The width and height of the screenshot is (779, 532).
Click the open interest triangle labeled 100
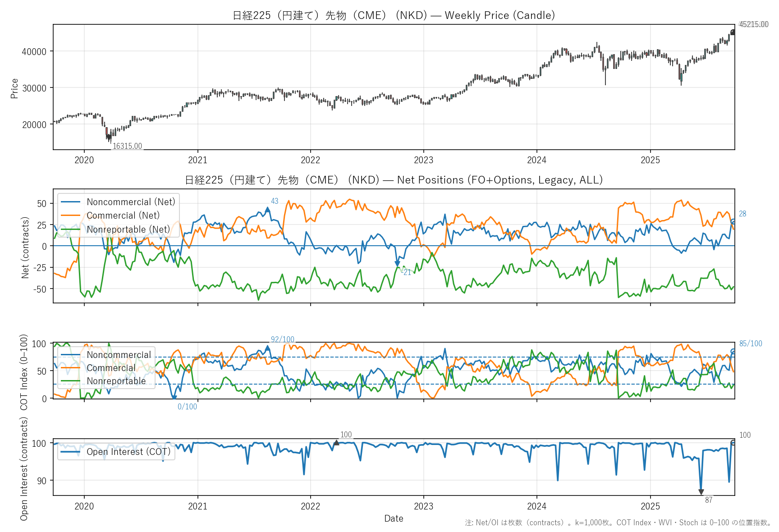tap(336, 443)
